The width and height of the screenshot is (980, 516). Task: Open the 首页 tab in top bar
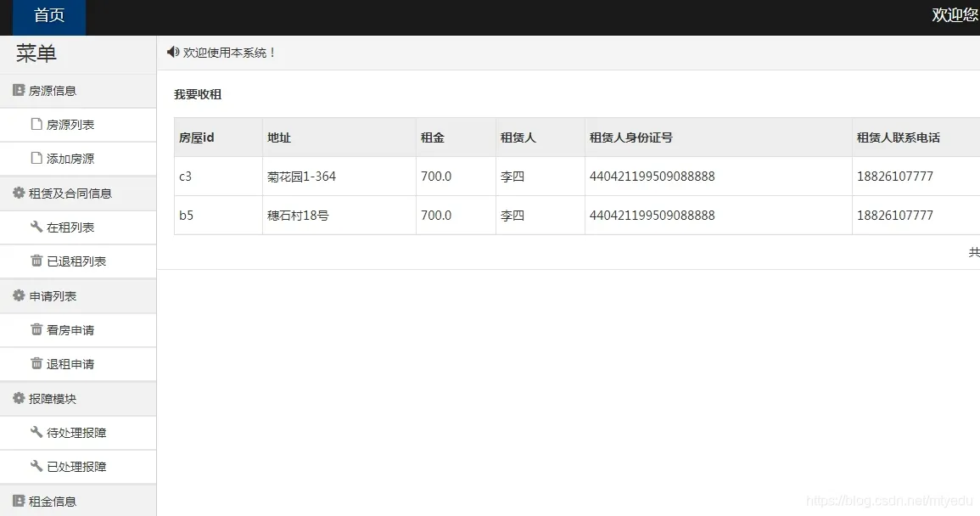click(48, 16)
